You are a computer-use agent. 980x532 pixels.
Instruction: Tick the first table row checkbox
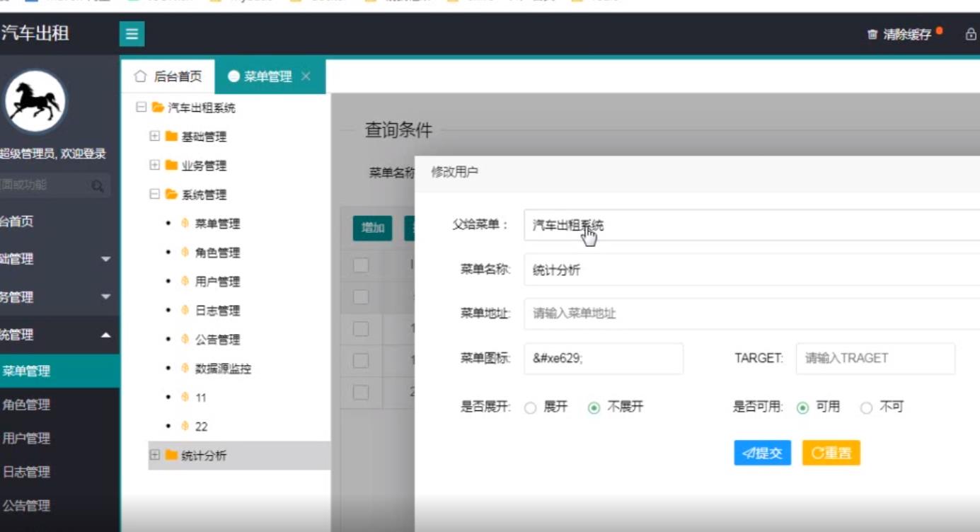click(361, 296)
